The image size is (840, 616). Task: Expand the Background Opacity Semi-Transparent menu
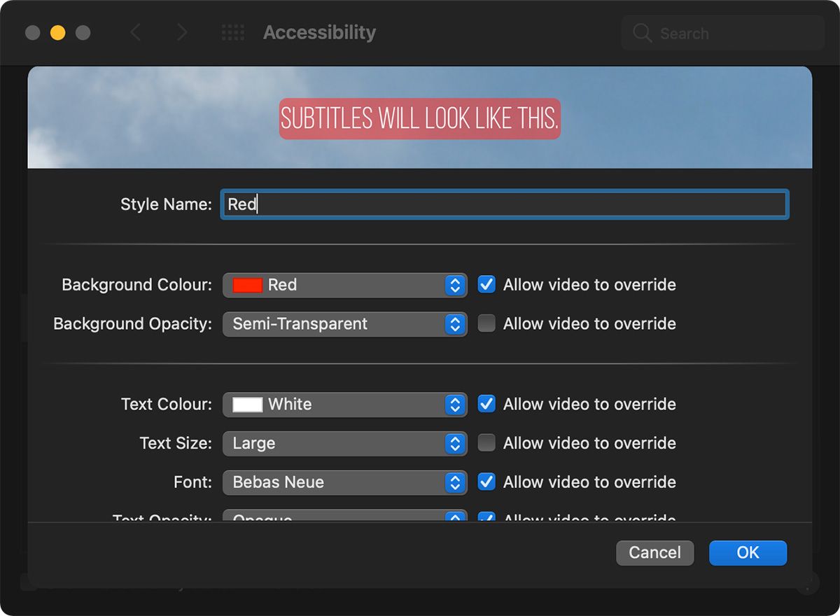point(344,324)
